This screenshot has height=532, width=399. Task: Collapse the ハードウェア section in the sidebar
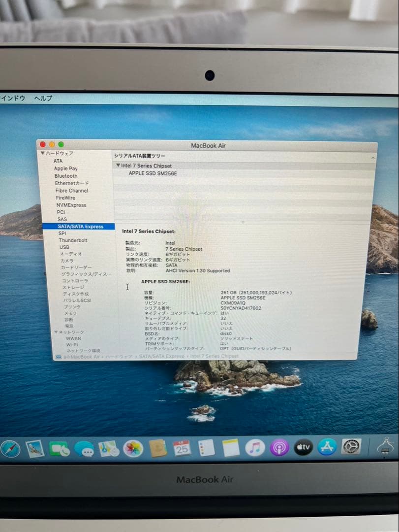point(43,153)
